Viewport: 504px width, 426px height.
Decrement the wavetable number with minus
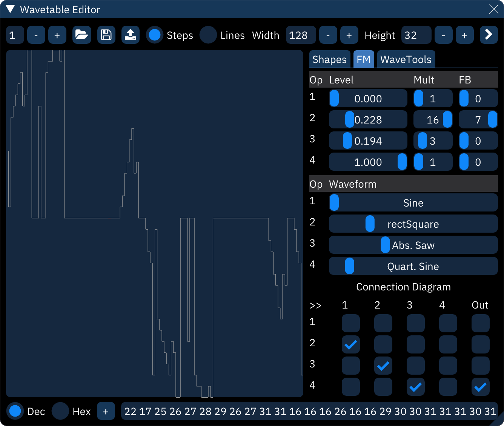[x=36, y=35]
